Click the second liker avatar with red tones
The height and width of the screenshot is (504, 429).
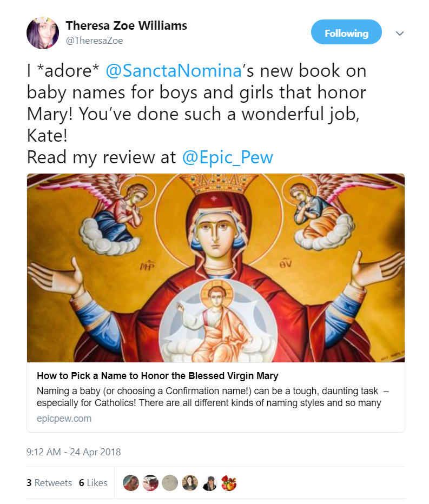150,483
